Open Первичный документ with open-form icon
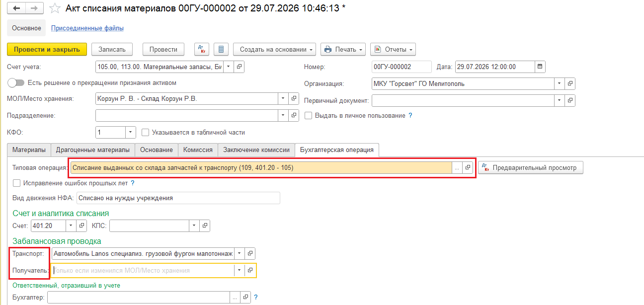Screen dimensions: 644x305 (x=570, y=100)
